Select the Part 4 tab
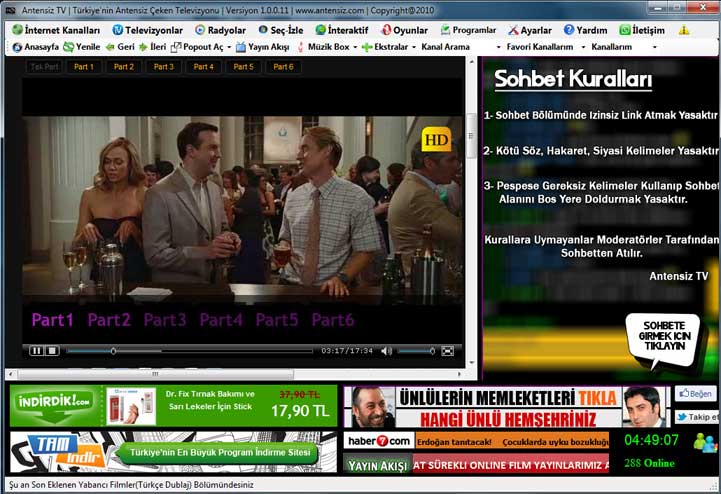Image resolution: width=721 pixels, height=494 pixels. click(x=203, y=67)
